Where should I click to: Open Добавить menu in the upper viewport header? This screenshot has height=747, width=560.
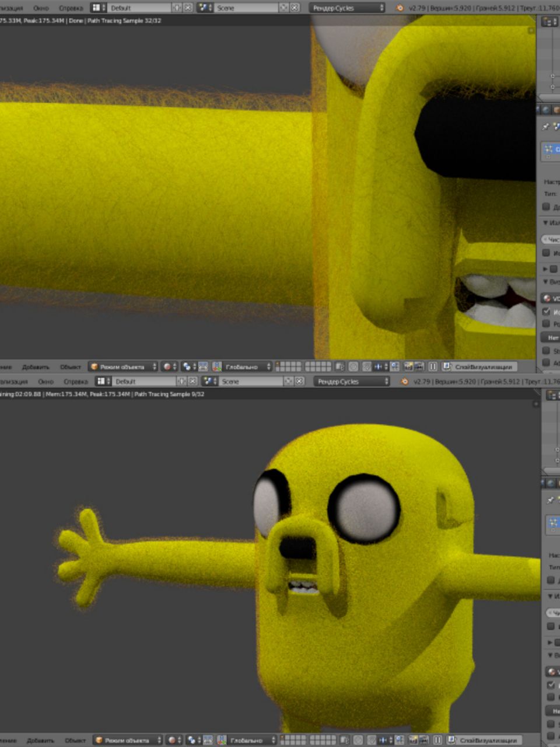pos(36,366)
